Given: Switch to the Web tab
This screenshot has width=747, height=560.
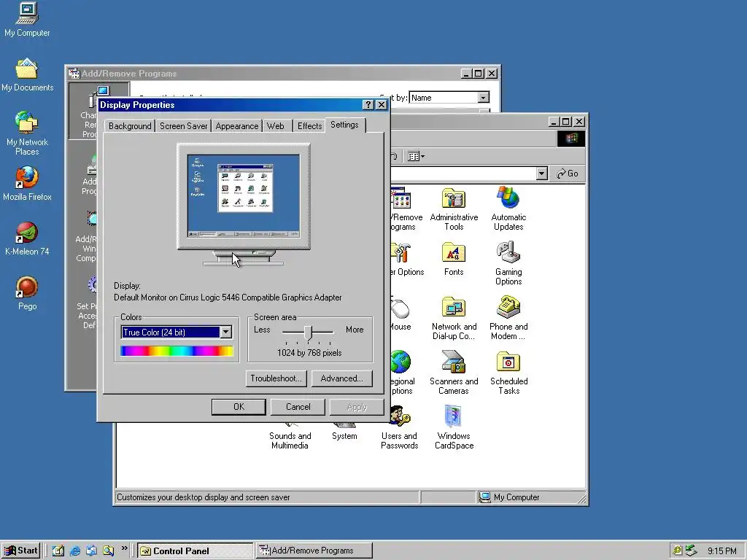Looking at the screenshot, I should pyautogui.click(x=275, y=125).
